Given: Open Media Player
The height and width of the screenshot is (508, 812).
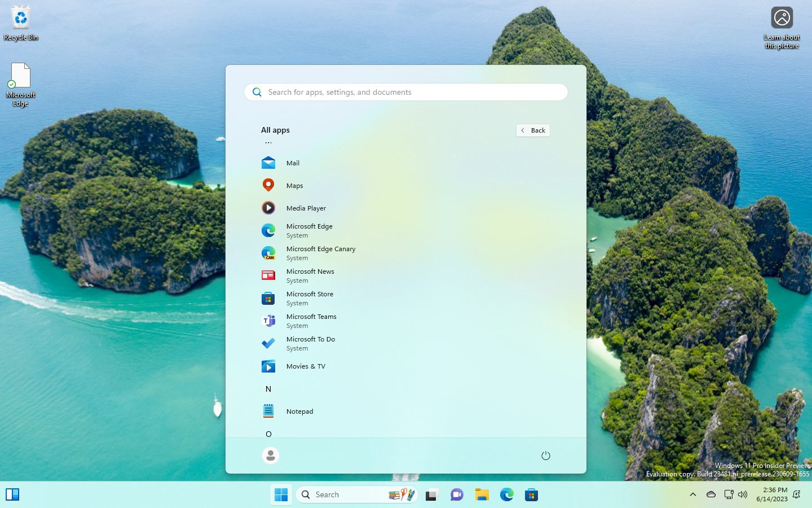Looking at the screenshot, I should (306, 208).
